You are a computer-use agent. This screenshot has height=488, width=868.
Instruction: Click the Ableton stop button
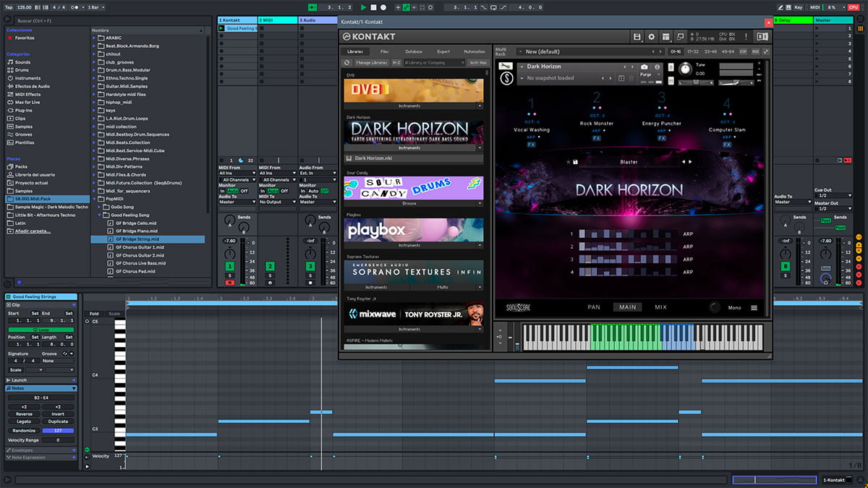click(x=373, y=7)
